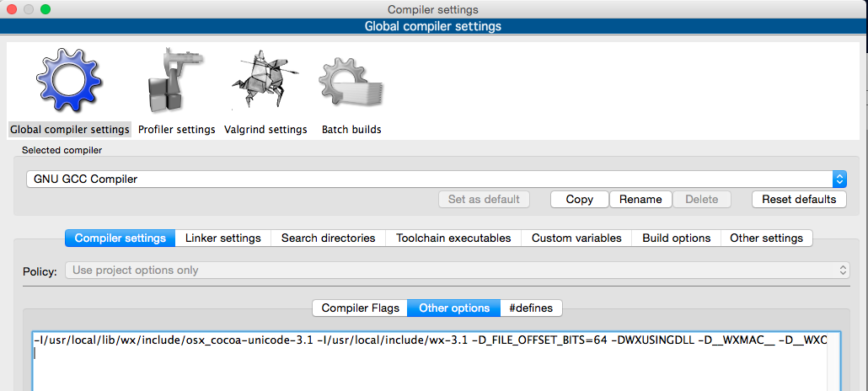Switch to the Compiler Flags sub-tab
868x391 pixels.
click(x=361, y=308)
